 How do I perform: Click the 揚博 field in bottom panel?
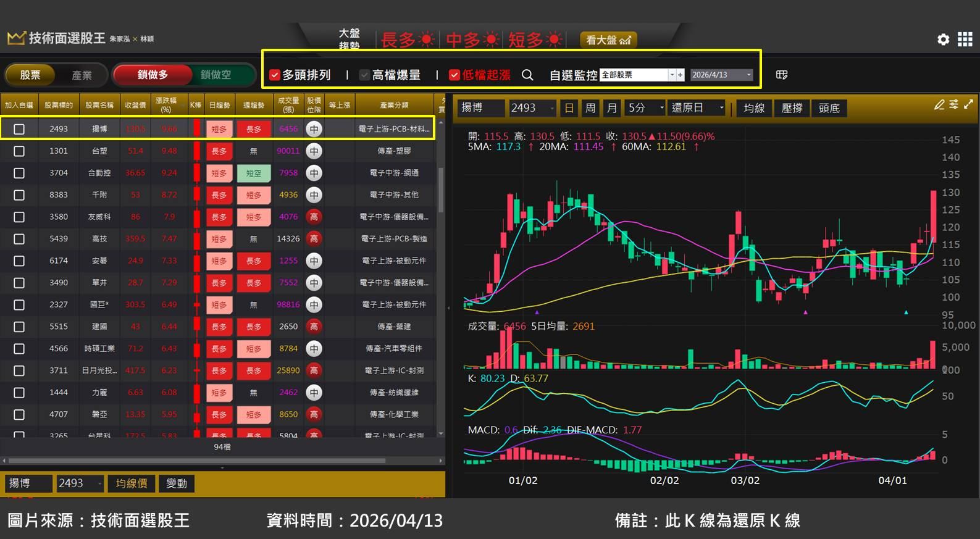coord(29,483)
